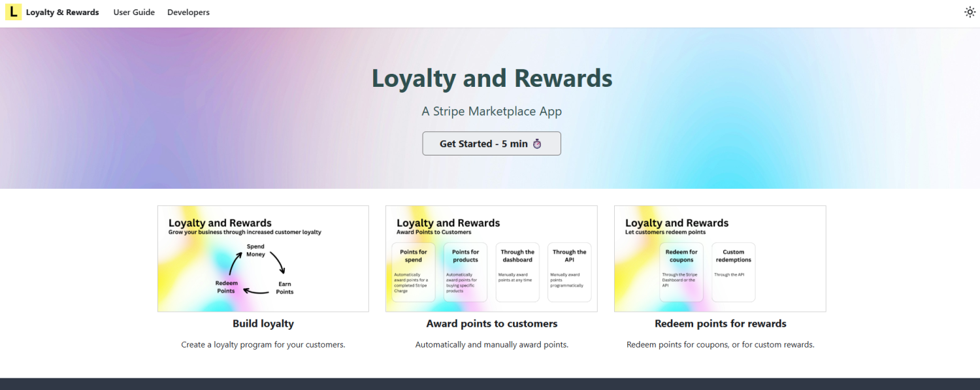
Task: Open the User Guide navigation item
Action: [134, 12]
